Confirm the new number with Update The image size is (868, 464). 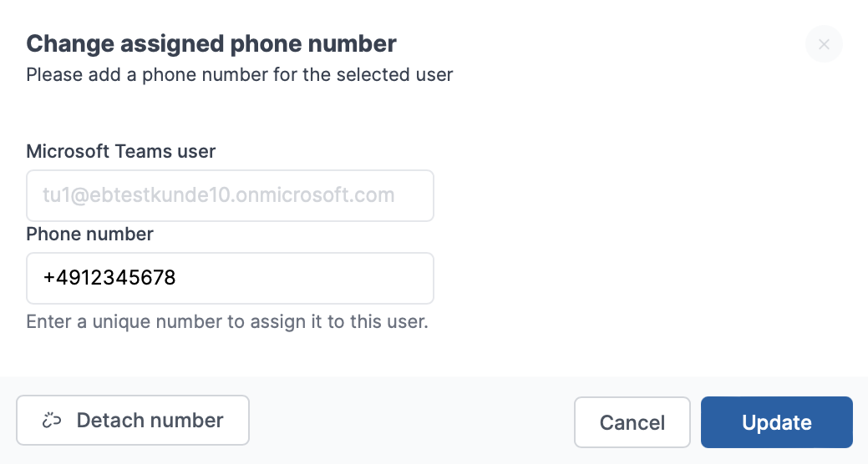(x=777, y=422)
